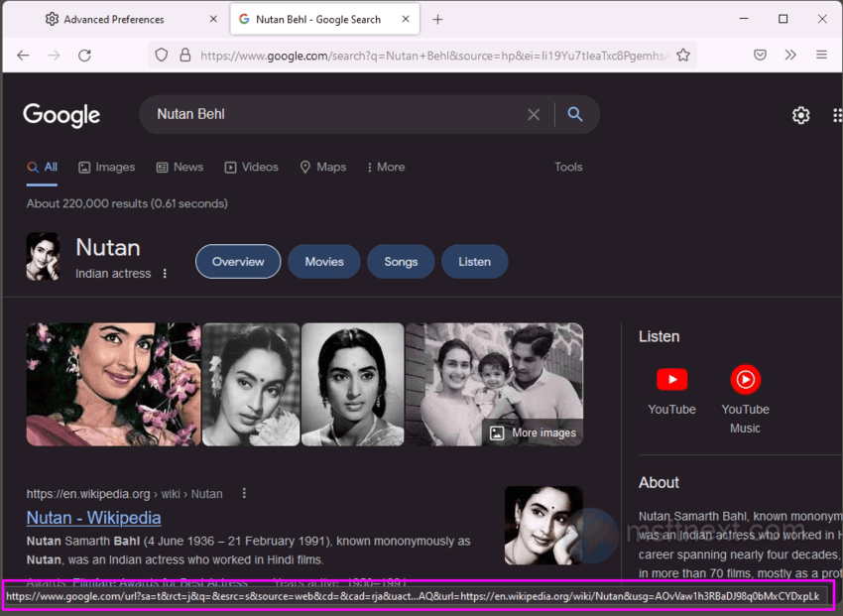843x616 pixels.
Task: Click the address bar URL field
Action: point(434,56)
